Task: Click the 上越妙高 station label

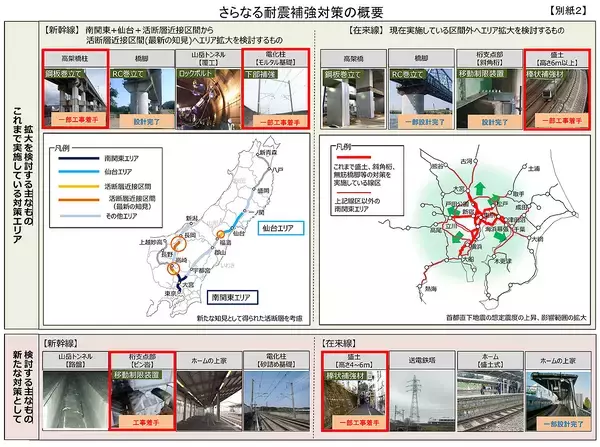Action: [x=151, y=242]
